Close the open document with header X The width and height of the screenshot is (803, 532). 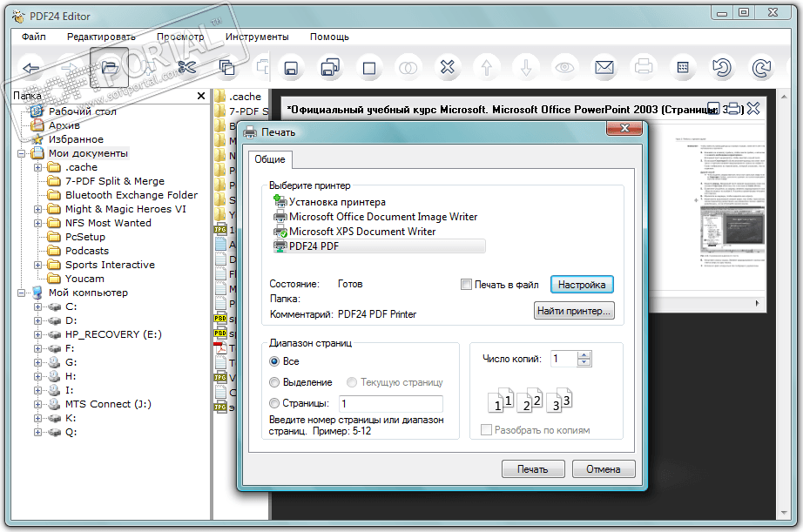[x=753, y=109]
